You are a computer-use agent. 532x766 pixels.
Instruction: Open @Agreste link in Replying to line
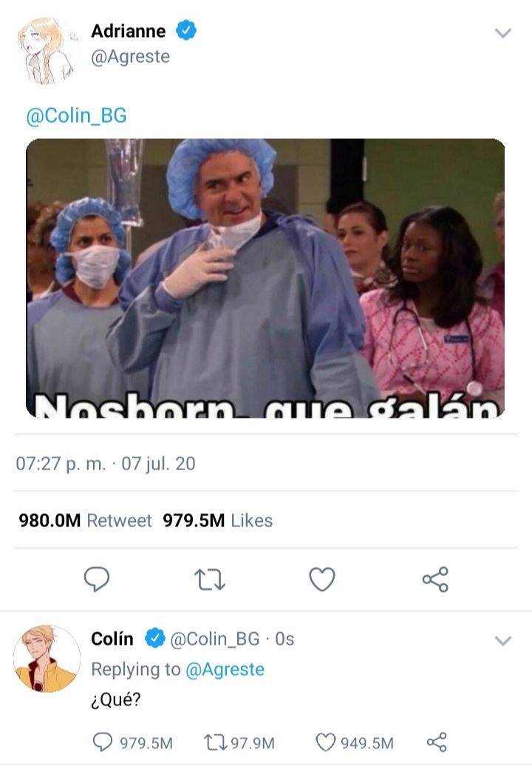[x=225, y=669]
